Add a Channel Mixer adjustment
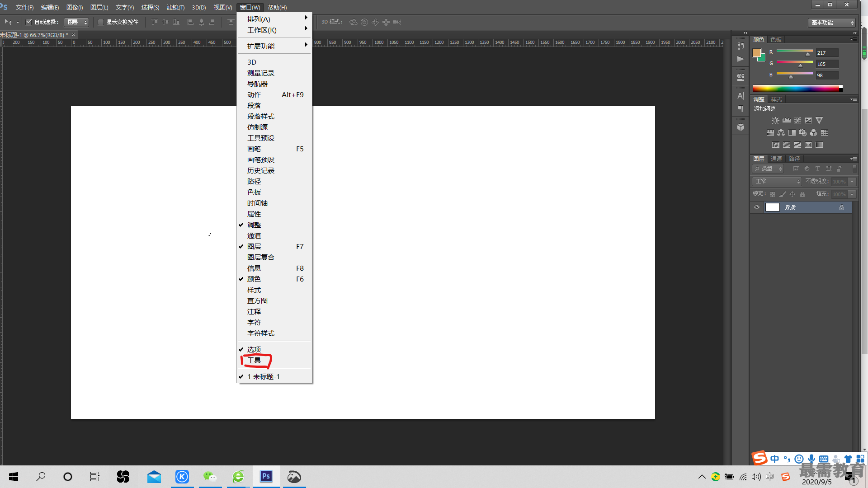868x488 pixels. pos(813,133)
